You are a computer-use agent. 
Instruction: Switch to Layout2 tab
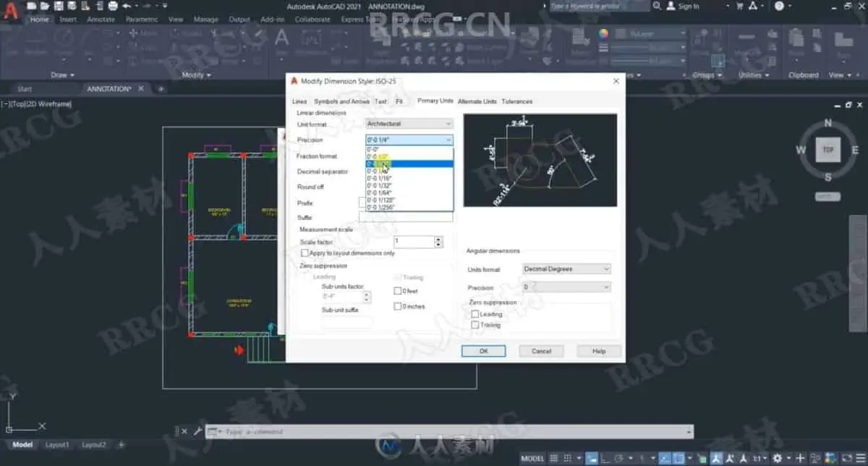point(93,444)
